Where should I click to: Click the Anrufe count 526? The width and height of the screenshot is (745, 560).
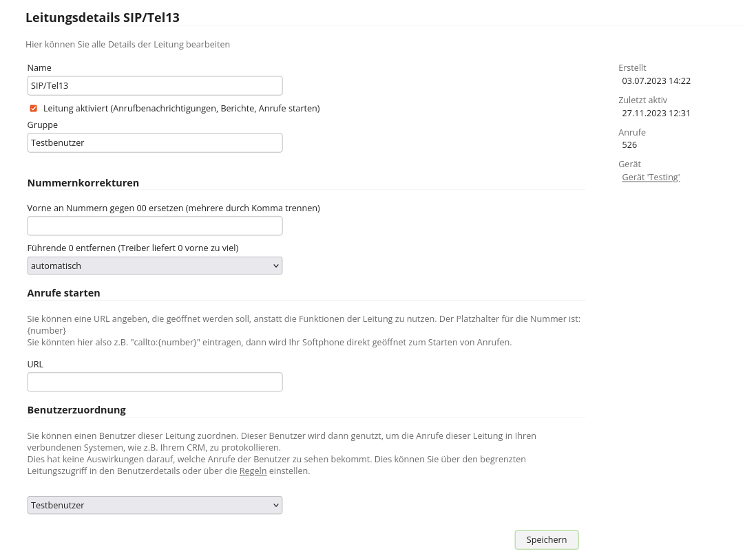point(629,145)
